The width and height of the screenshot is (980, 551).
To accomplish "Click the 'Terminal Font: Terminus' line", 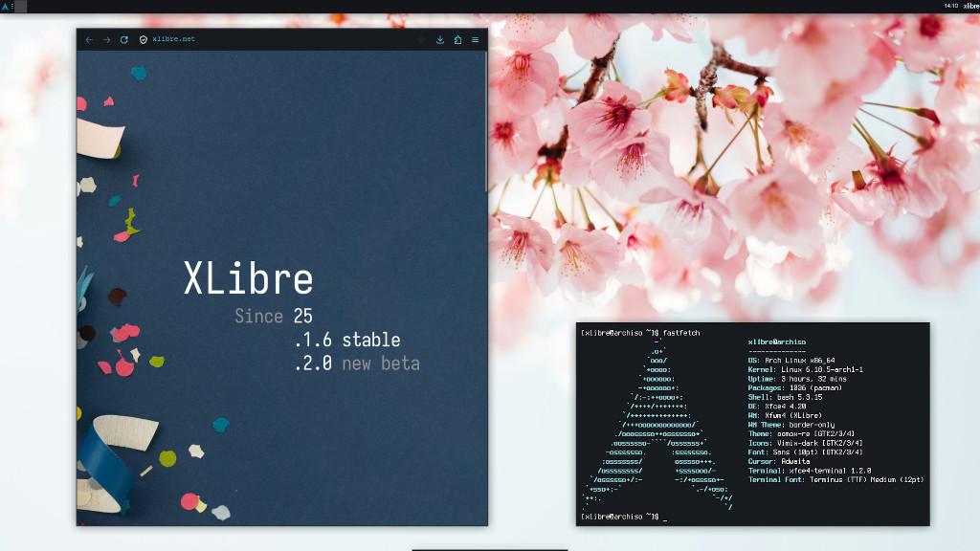I will click(835, 480).
